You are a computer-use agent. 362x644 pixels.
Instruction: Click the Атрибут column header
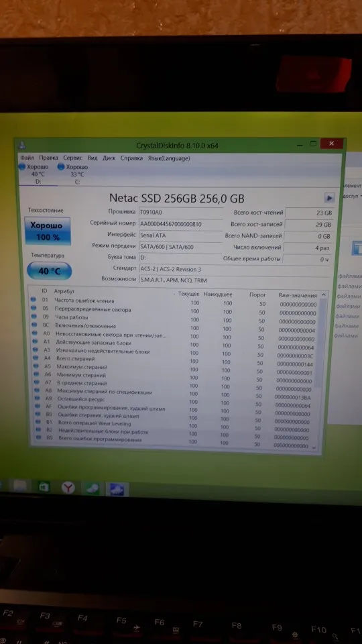coord(64,290)
